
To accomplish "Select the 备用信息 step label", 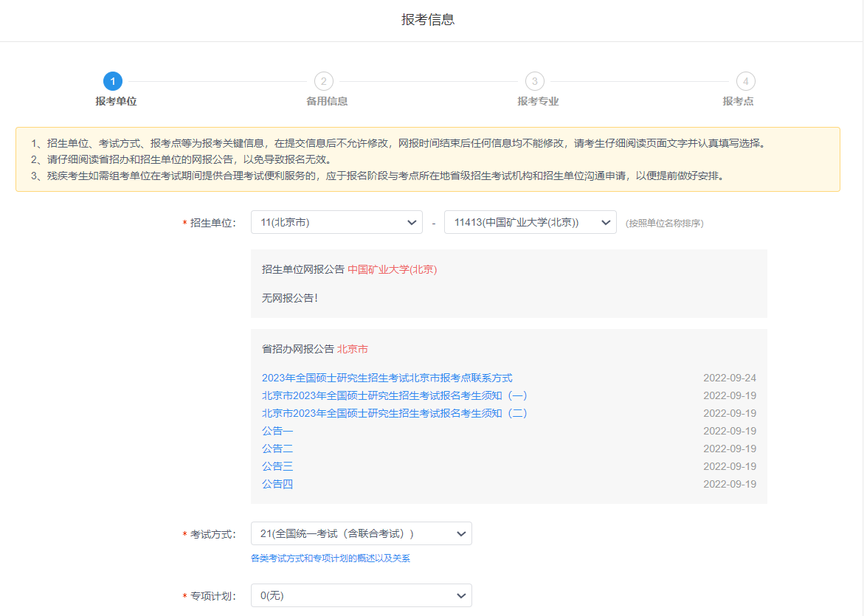I will point(327,101).
